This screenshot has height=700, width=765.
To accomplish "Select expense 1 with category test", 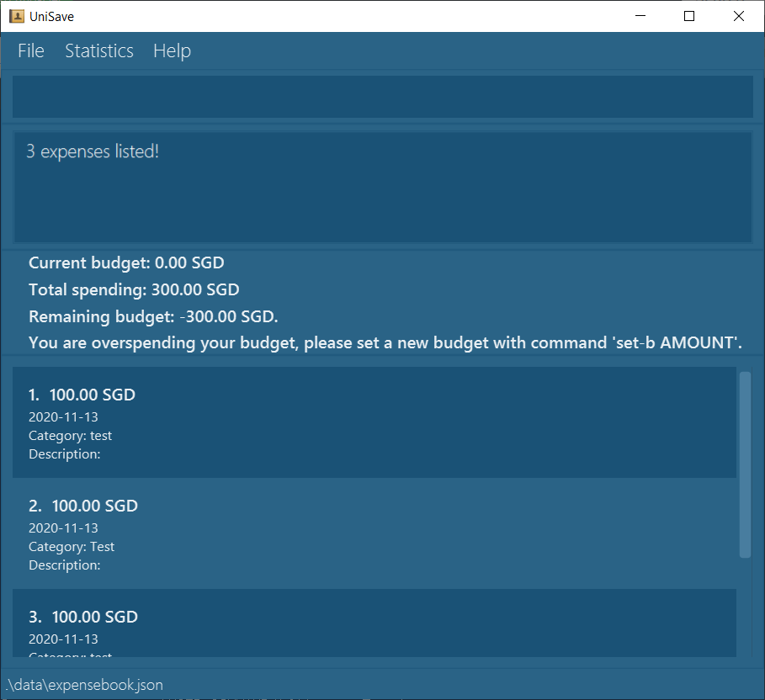I will (x=375, y=422).
